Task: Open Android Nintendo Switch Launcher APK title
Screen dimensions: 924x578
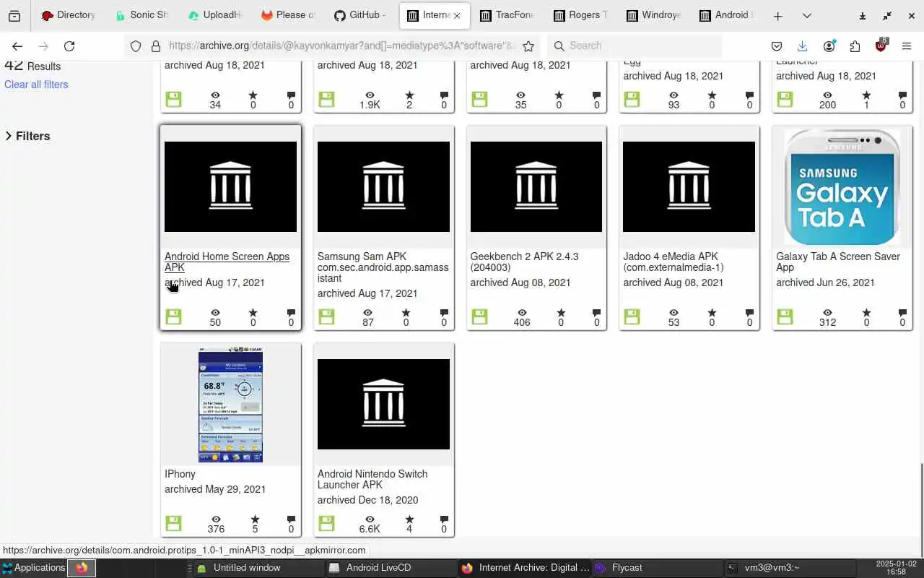Action: [x=372, y=479]
